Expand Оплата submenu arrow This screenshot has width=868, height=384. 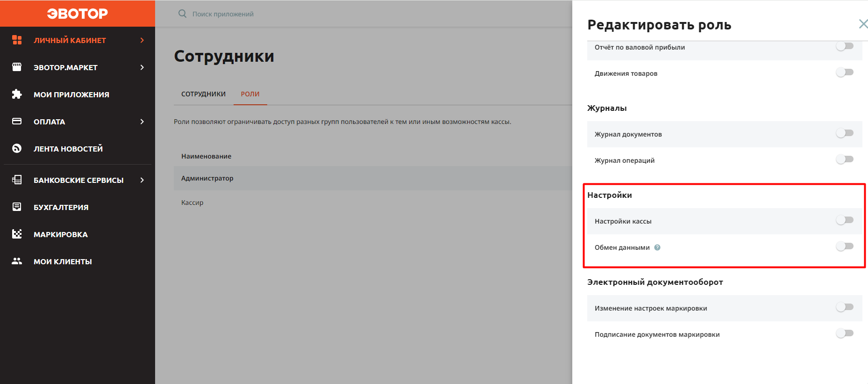[142, 122]
